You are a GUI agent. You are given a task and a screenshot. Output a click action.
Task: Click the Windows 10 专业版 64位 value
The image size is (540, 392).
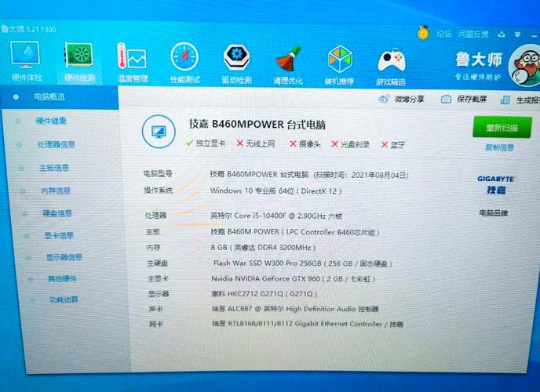pos(275,191)
